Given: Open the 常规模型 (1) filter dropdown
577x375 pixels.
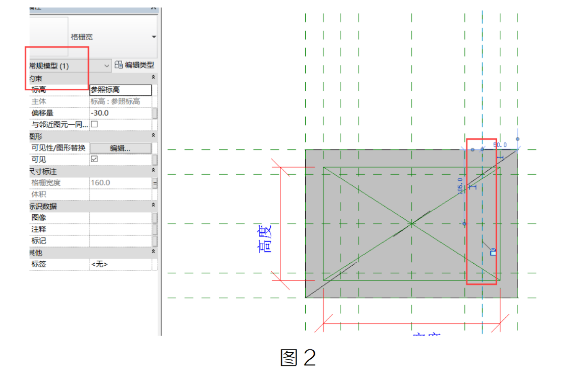Looking at the screenshot, I should point(106,66).
